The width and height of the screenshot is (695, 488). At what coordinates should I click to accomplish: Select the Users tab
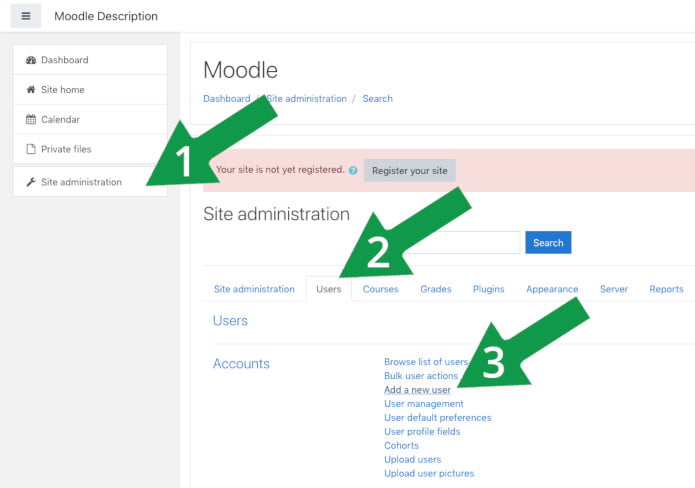328,289
